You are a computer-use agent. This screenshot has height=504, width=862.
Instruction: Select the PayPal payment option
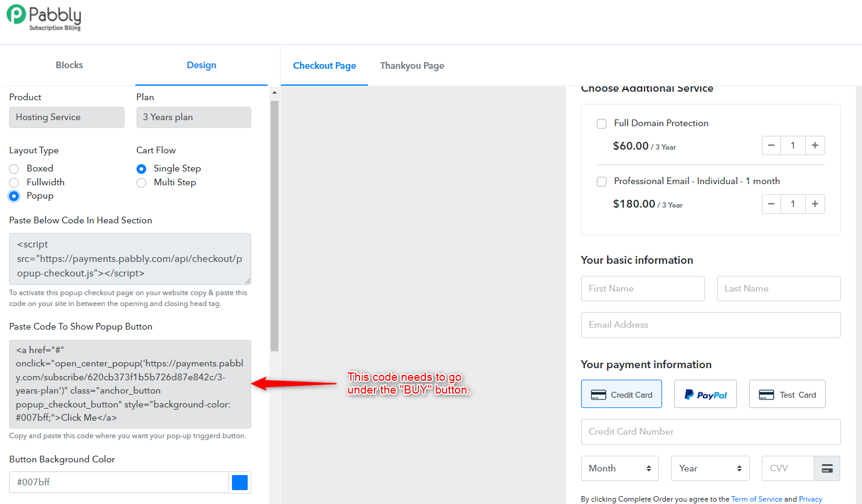click(x=705, y=394)
